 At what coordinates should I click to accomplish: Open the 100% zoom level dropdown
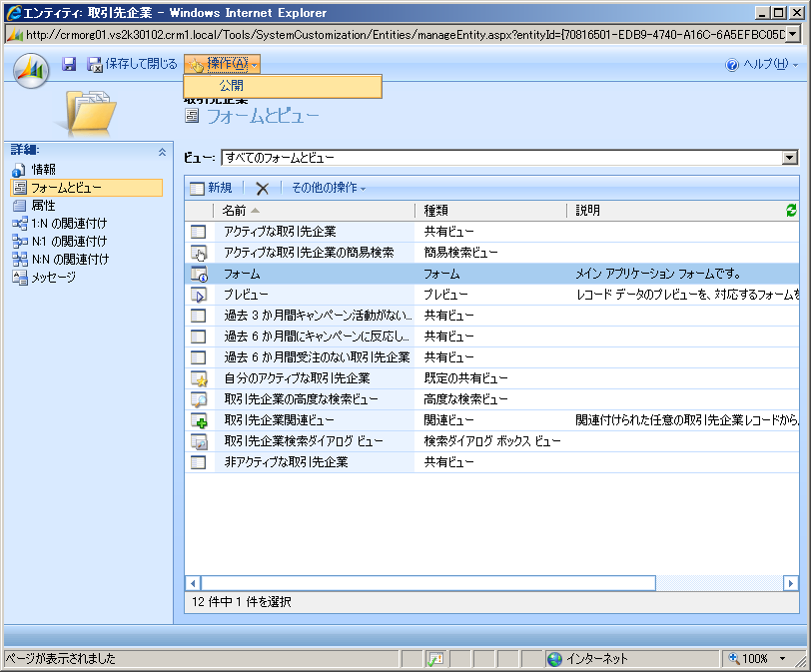(783, 659)
